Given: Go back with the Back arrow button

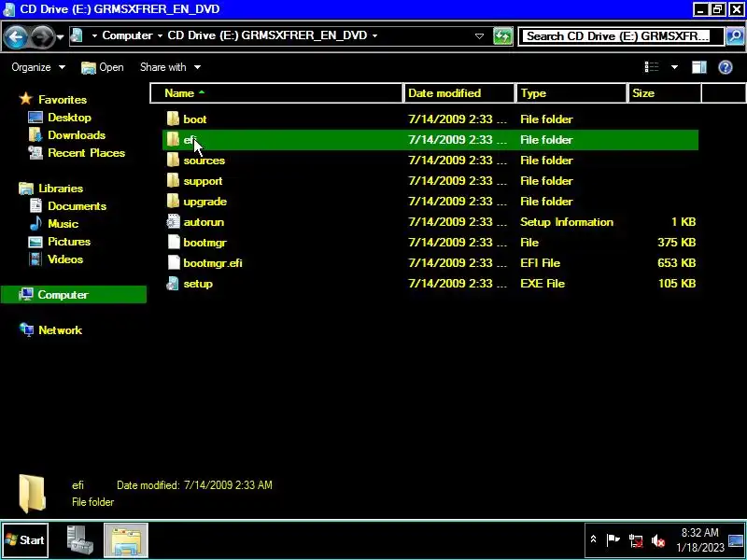Looking at the screenshot, I should pyautogui.click(x=15, y=36).
